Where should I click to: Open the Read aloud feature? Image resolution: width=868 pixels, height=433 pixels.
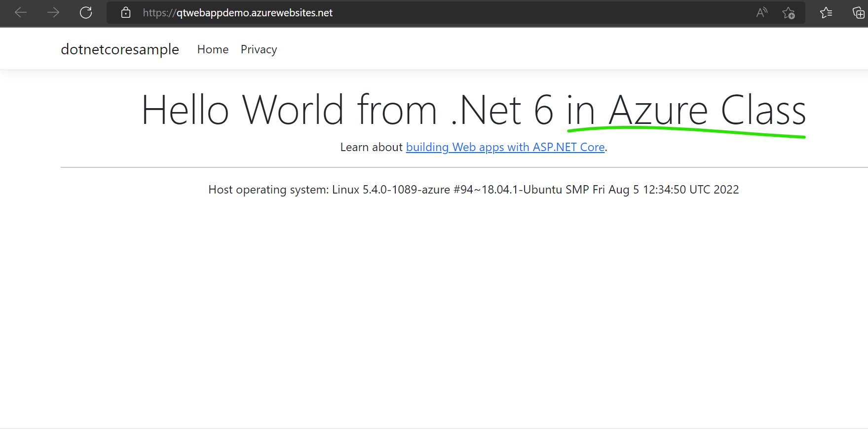click(762, 12)
